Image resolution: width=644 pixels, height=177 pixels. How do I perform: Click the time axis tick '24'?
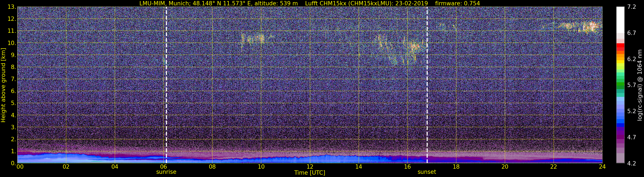(x=602, y=167)
